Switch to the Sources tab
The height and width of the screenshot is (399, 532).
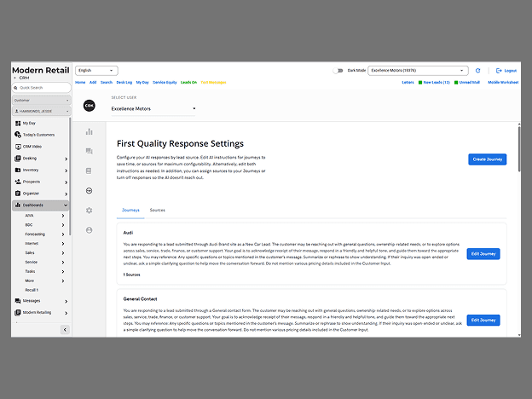click(158, 211)
